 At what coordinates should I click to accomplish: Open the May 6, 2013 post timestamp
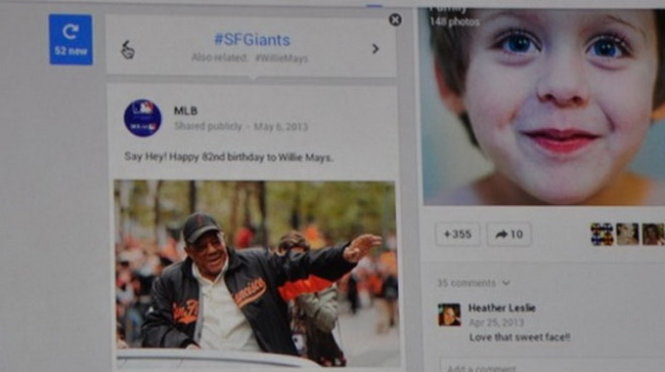coord(281,127)
